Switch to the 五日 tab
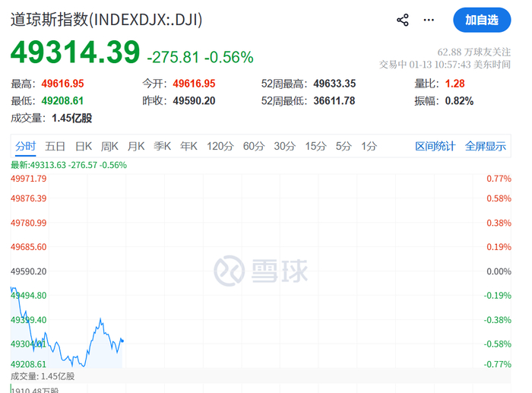Viewport: 532px width, 393px height. (55, 146)
